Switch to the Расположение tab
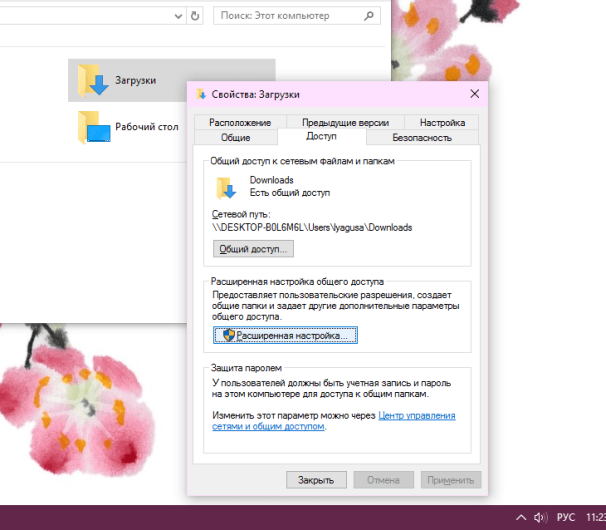Screen dimensions: 606x530 pyautogui.click(x=240, y=122)
